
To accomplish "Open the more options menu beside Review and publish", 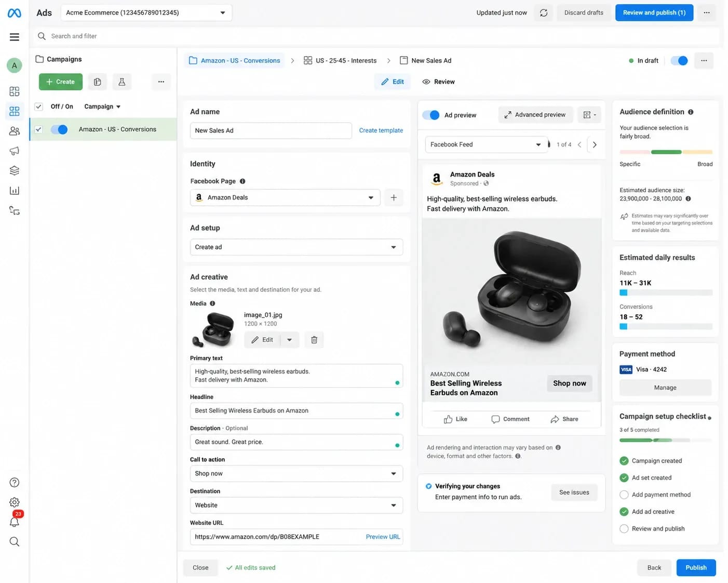I will (x=707, y=12).
